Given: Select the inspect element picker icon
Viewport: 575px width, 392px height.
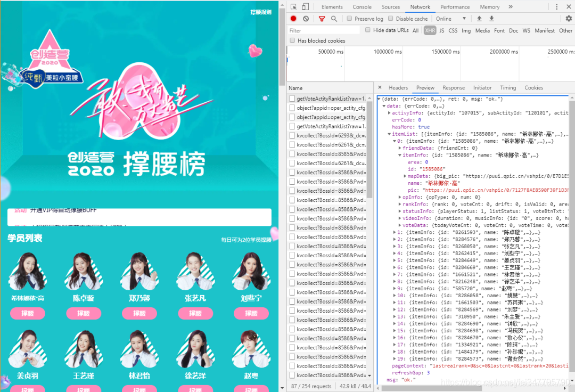Looking at the screenshot, I should tap(293, 6).
